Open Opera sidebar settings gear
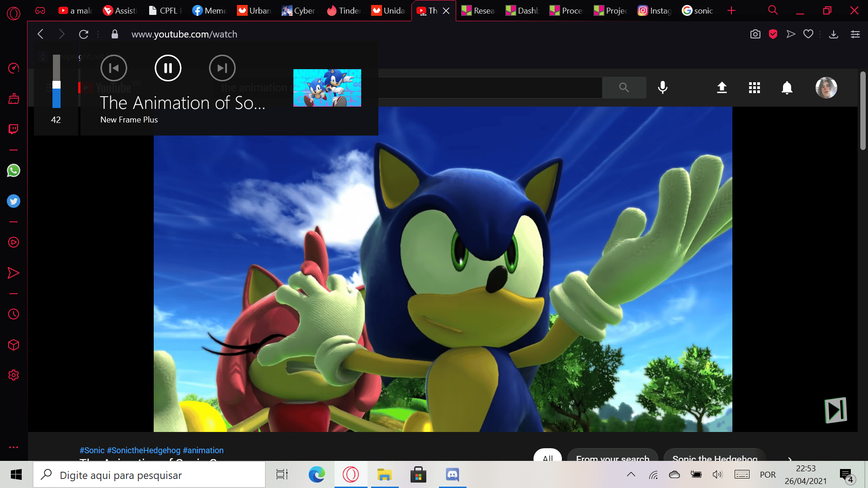This screenshot has height=488, width=868. pyautogui.click(x=14, y=375)
